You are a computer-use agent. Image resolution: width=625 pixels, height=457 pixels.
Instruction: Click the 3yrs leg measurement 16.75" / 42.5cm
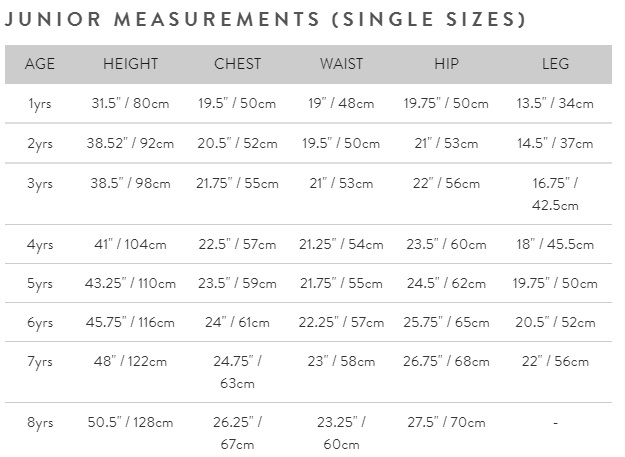555,194
